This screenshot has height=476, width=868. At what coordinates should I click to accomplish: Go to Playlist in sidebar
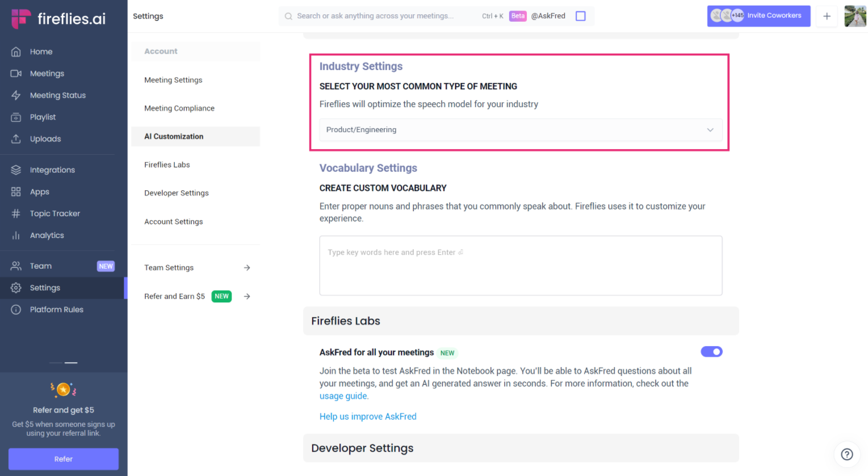click(x=43, y=117)
